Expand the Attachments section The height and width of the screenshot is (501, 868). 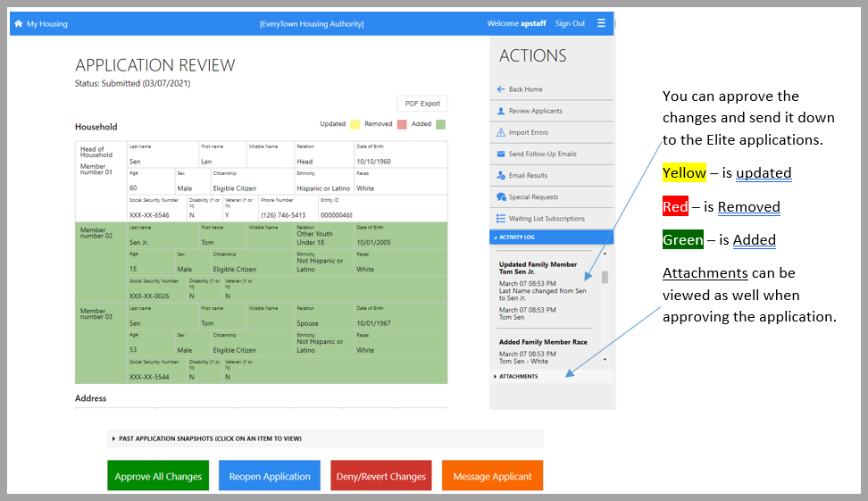pos(518,377)
